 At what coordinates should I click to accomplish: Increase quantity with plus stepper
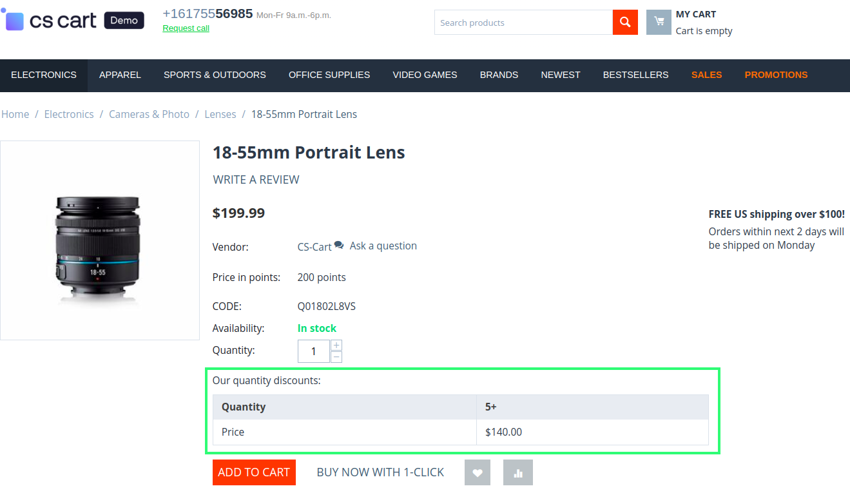pos(336,345)
